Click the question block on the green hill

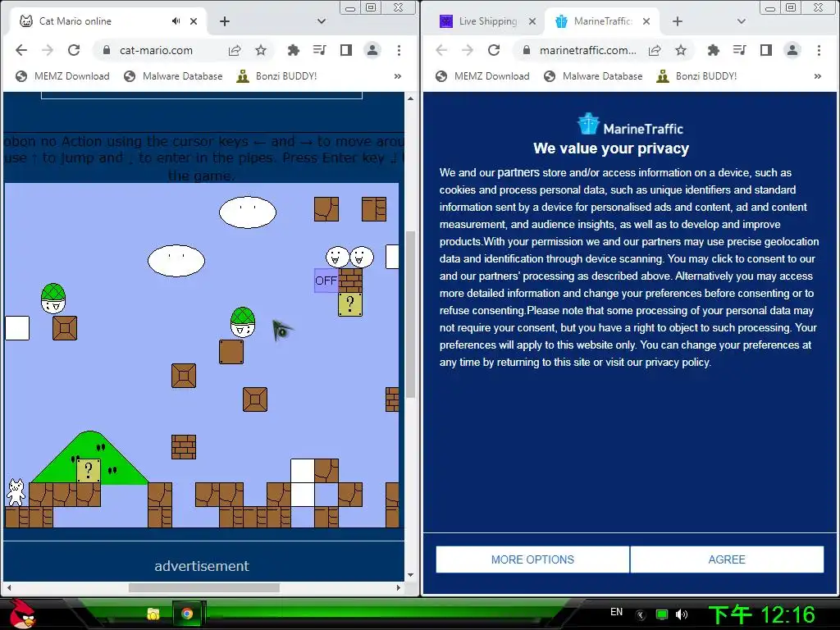pyautogui.click(x=89, y=471)
